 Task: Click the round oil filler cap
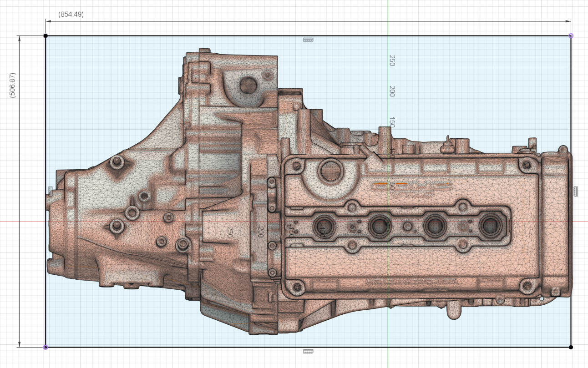tap(331, 171)
